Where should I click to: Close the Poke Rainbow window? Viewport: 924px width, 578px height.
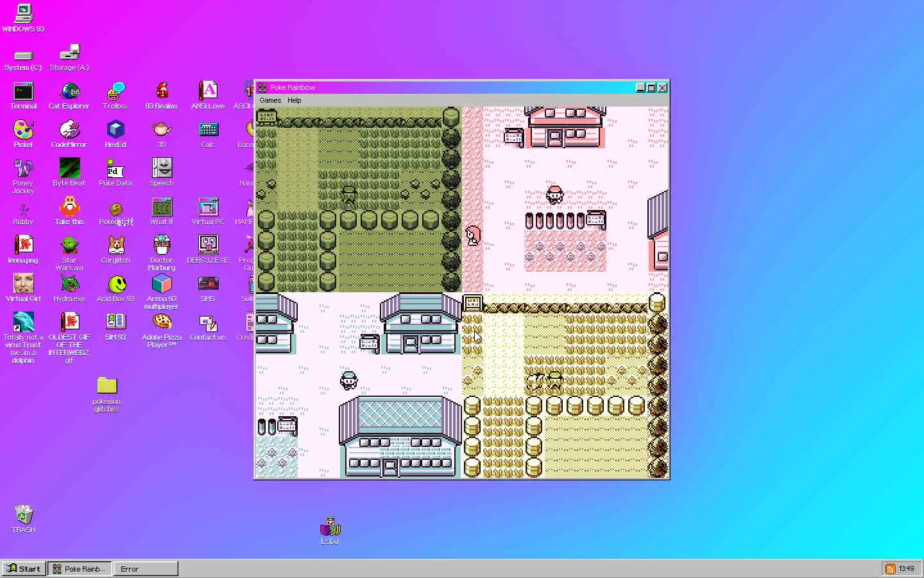(x=663, y=88)
